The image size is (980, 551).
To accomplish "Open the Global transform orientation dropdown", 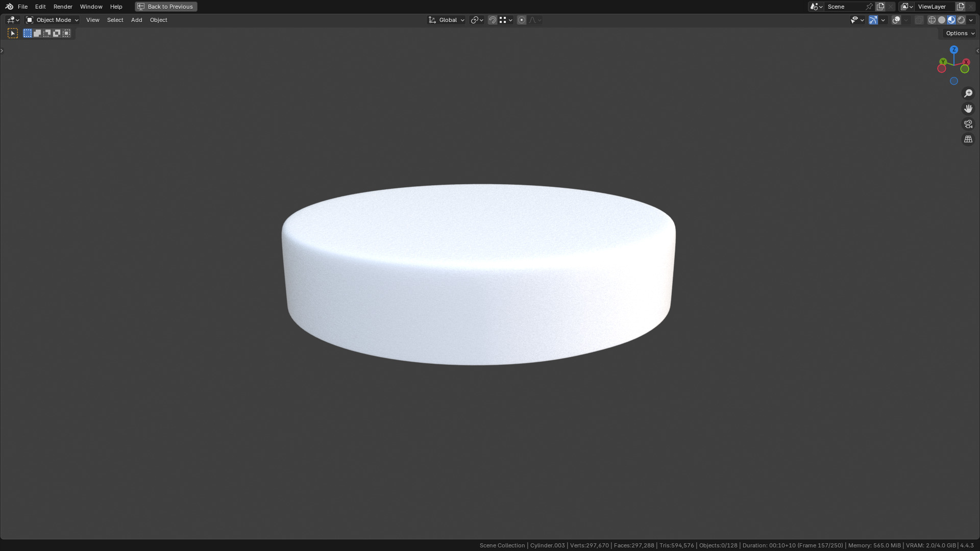I will (x=447, y=20).
